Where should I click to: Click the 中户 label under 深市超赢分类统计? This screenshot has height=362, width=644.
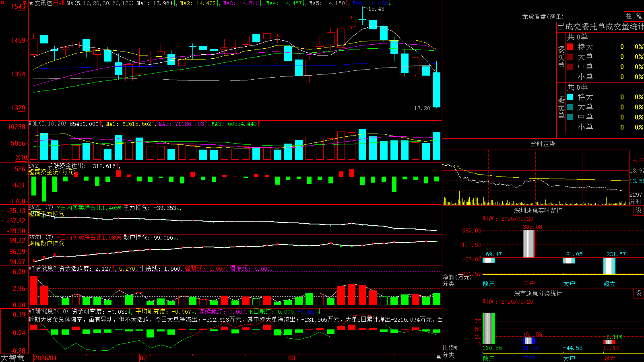tap(529, 358)
